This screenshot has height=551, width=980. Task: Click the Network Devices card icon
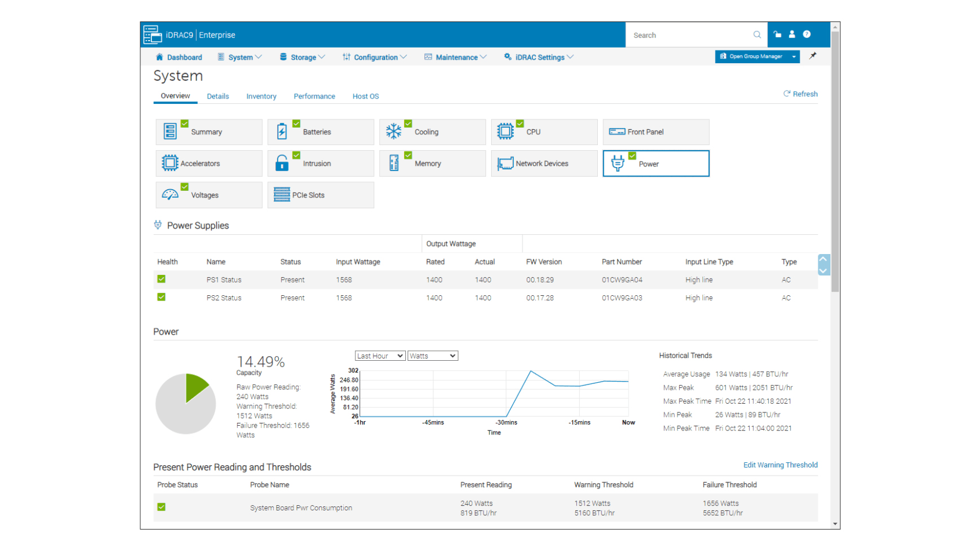coord(505,163)
